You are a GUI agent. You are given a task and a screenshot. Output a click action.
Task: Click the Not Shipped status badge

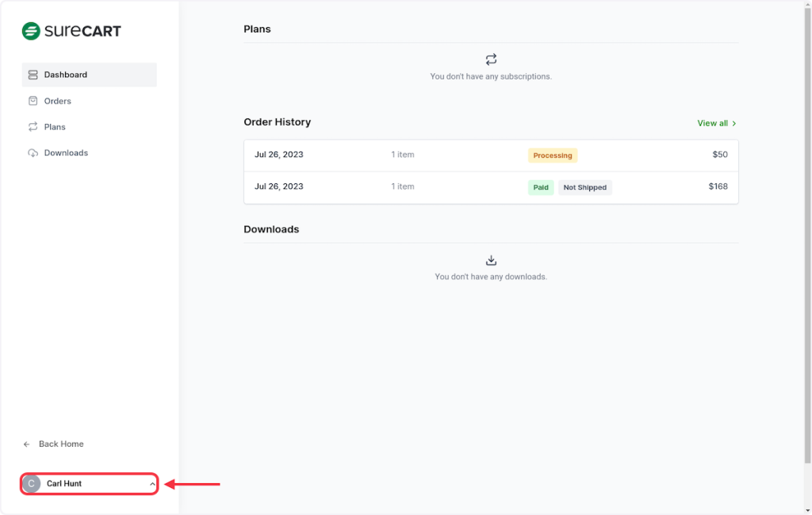coord(584,188)
